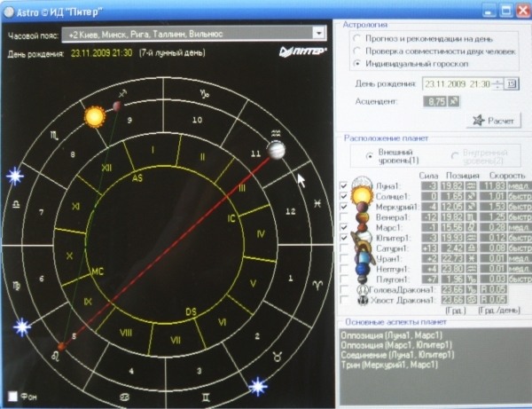Image resolution: width=532 pixels, height=409 pixels.
Task: Select the daily forecast and recommendations option
Action: (x=356, y=38)
